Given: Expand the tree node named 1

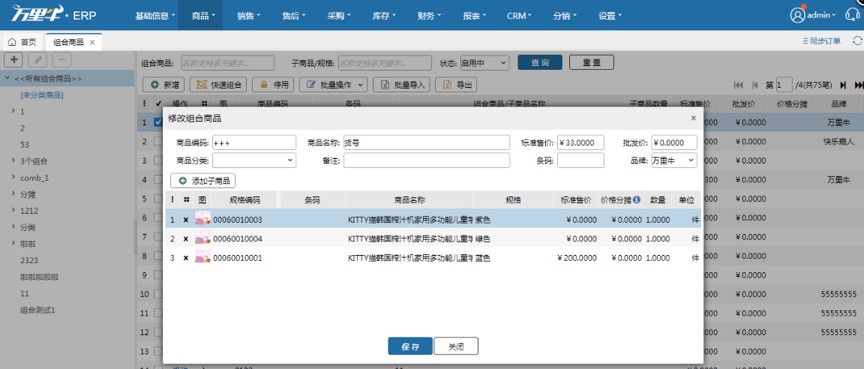Looking at the screenshot, I should tap(13, 111).
